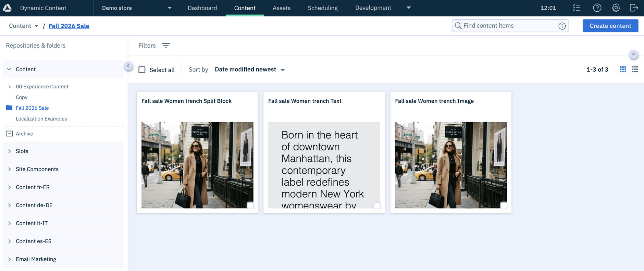Open the Filters icon
This screenshot has width=644, height=271.
click(x=166, y=46)
